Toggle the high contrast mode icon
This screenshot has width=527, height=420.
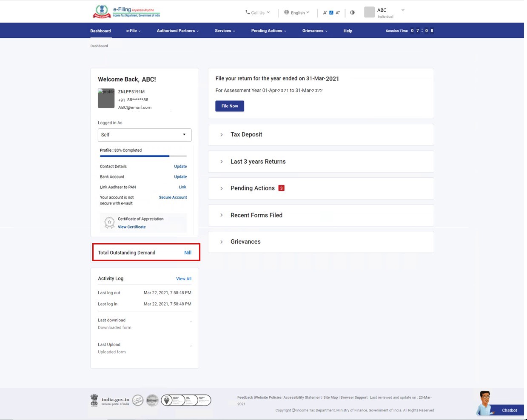352,12
